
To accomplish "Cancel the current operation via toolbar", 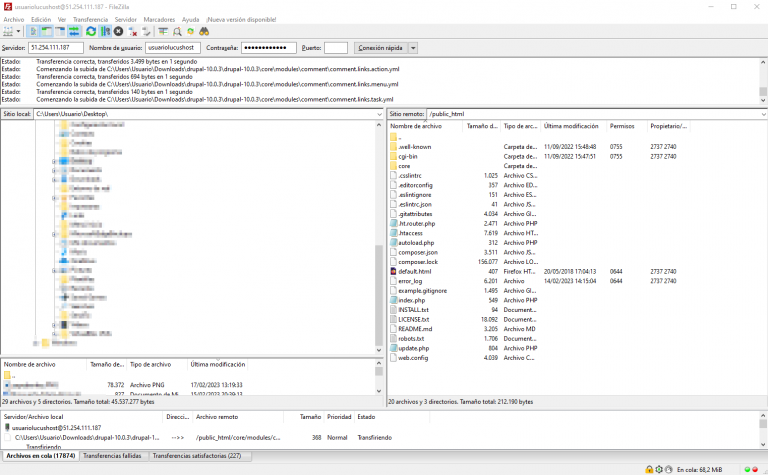I will click(119, 32).
